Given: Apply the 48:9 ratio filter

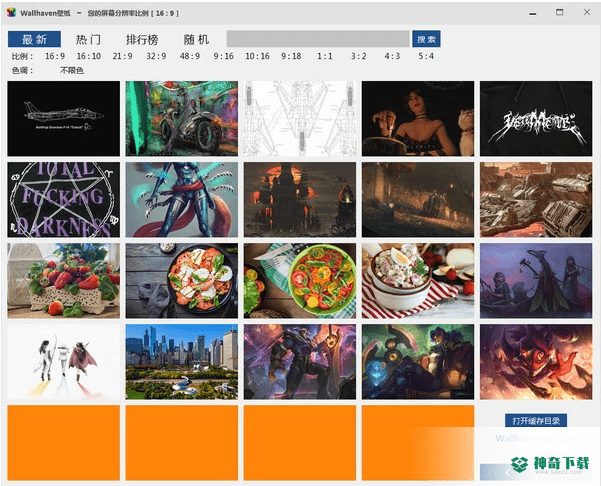Looking at the screenshot, I should (x=190, y=56).
